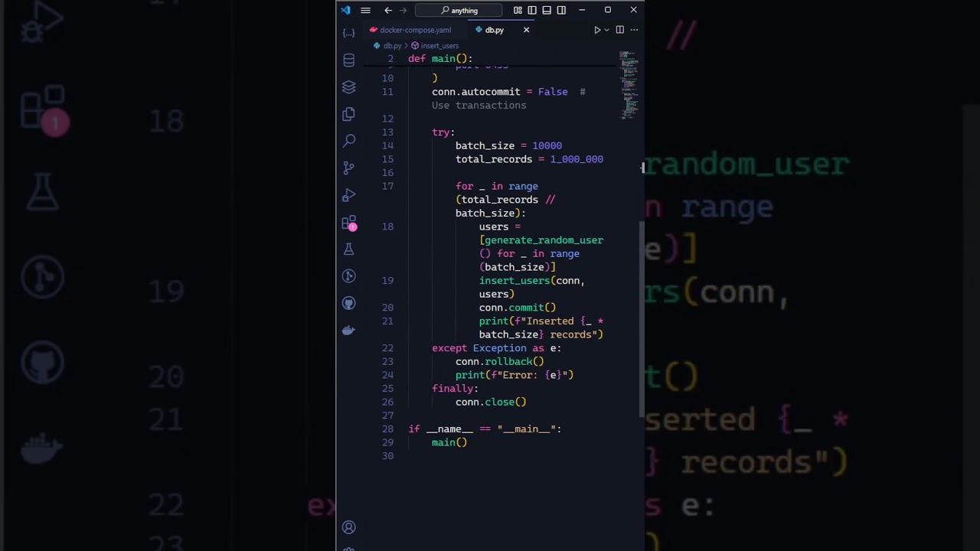Open the Accounts icon at the activity bar bottom
This screenshot has width=980, height=551.
(349, 527)
